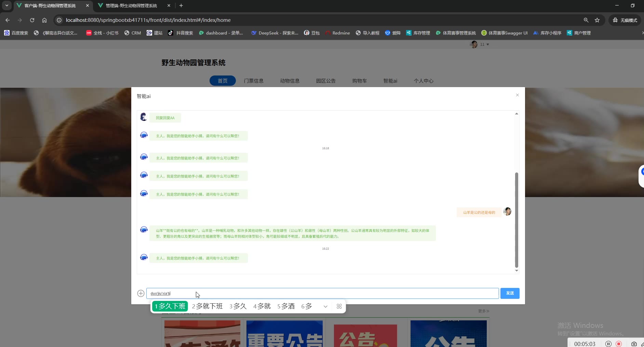Reload the current page

(x=32, y=20)
